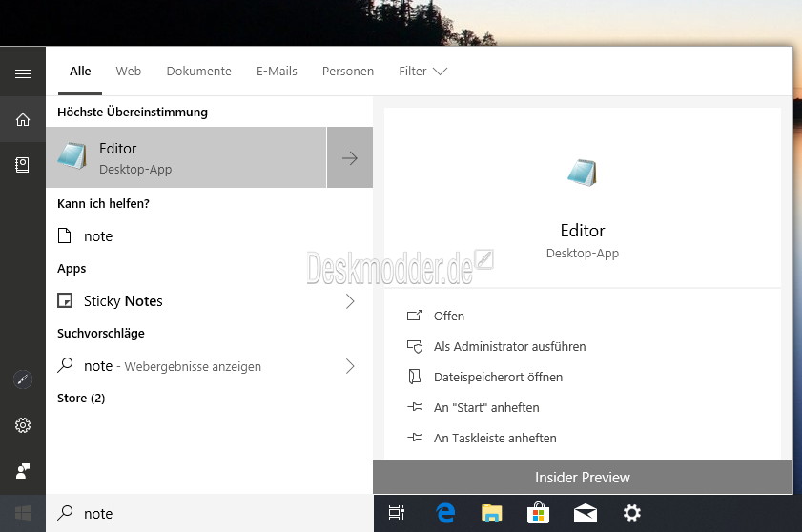
Task: Choose Offen to open Editor
Action: click(x=448, y=317)
